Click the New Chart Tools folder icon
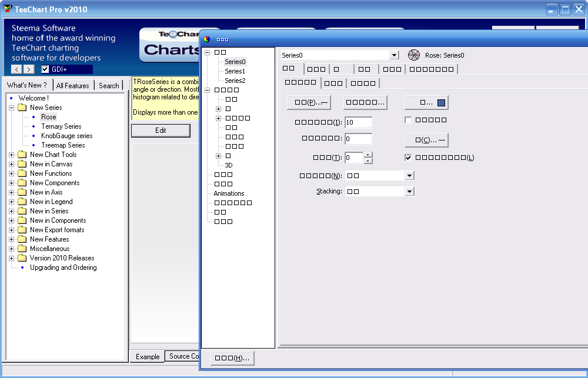Viewport: 588px width, 378px height. point(22,155)
